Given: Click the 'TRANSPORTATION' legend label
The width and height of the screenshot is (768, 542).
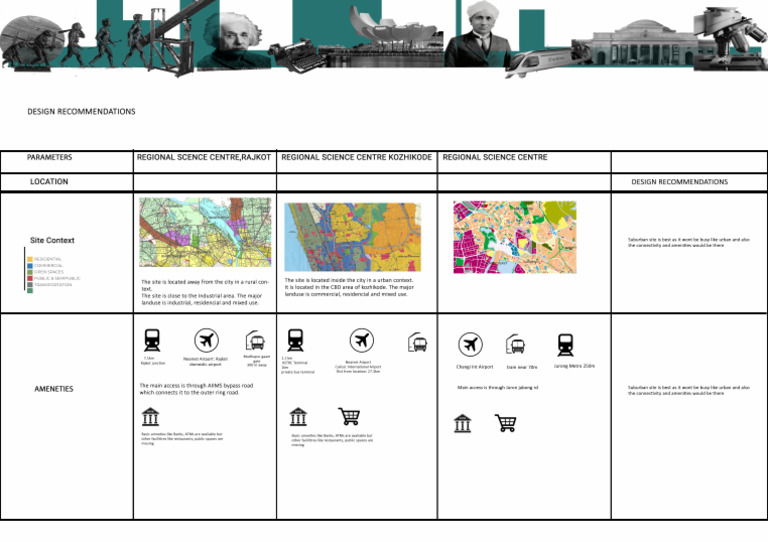Looking at the screenshot, I should tap(53, 284).
